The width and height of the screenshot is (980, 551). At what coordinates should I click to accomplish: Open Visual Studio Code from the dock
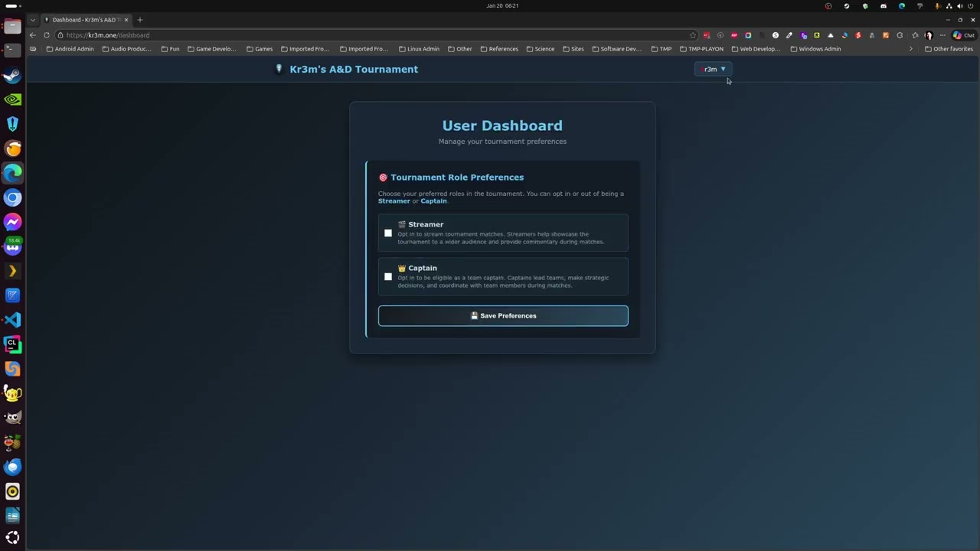pos(12,320)
